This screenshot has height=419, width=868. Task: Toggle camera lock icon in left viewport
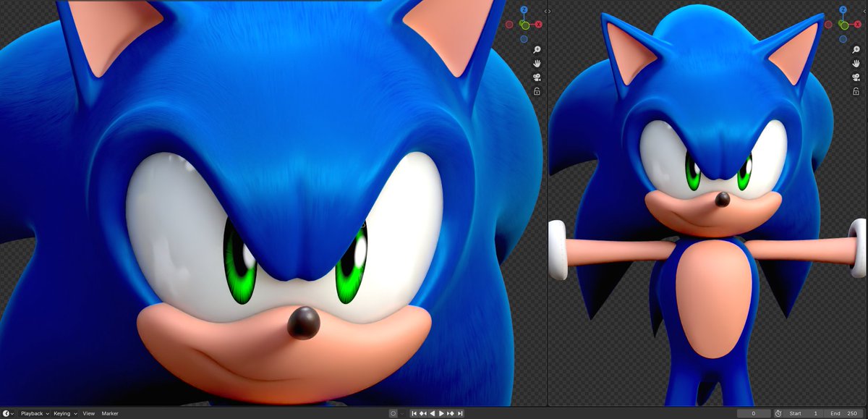537,91
